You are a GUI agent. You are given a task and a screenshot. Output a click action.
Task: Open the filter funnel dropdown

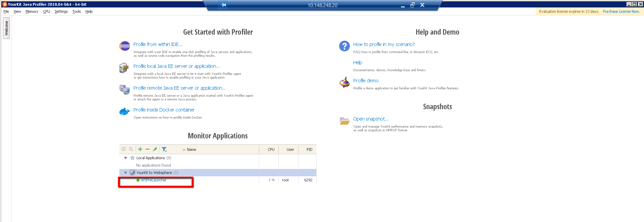click(x=164, y=149)
